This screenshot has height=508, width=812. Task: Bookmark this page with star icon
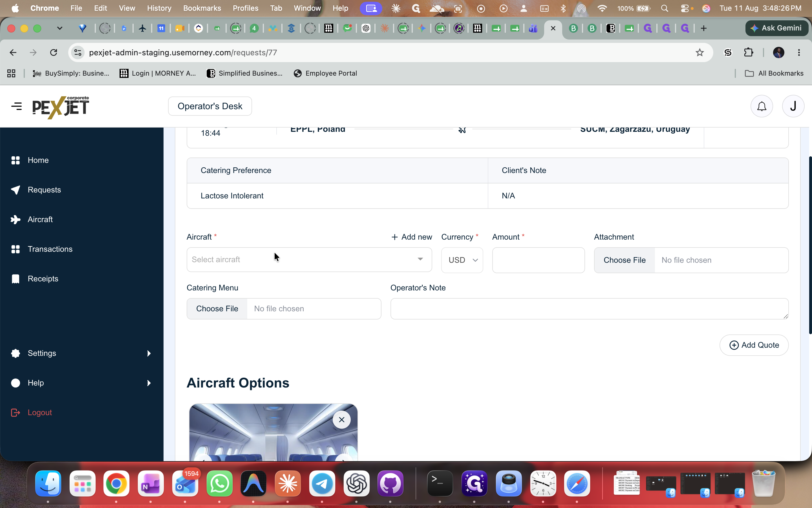click(699, 52)
